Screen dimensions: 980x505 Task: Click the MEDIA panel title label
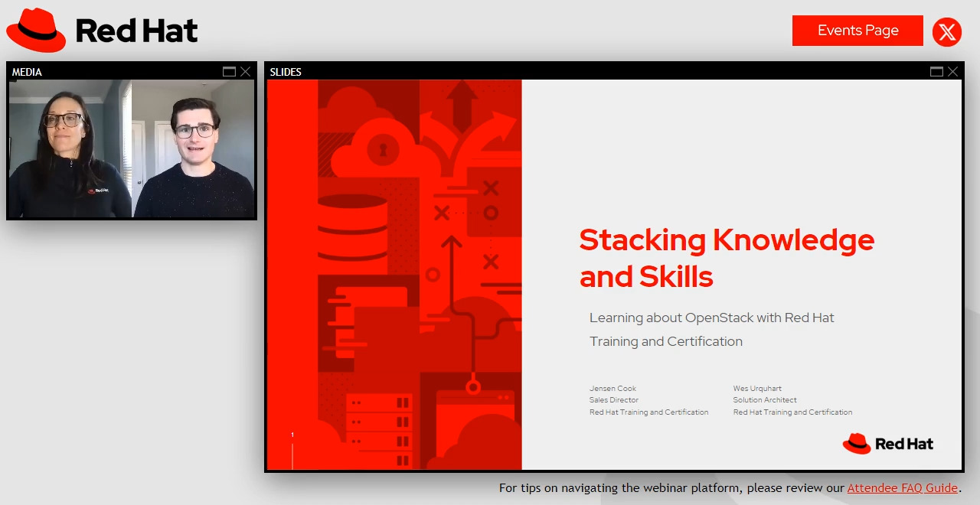[x=27, y=72]
